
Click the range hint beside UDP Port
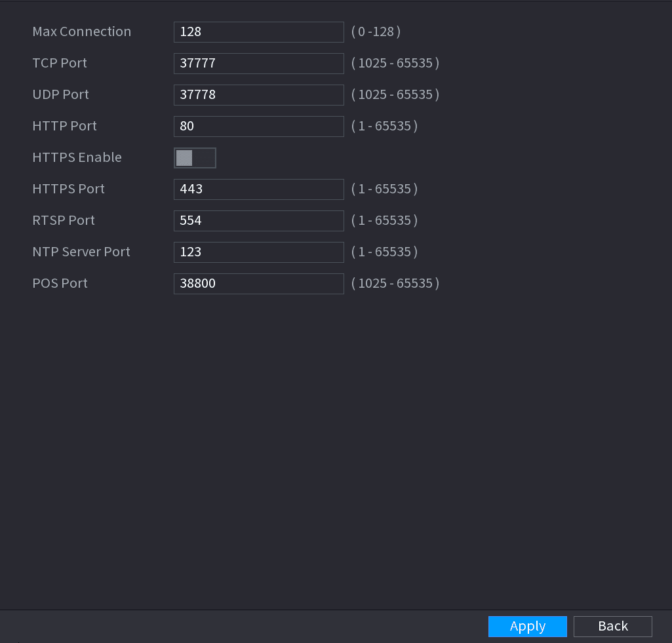point(395,94)
